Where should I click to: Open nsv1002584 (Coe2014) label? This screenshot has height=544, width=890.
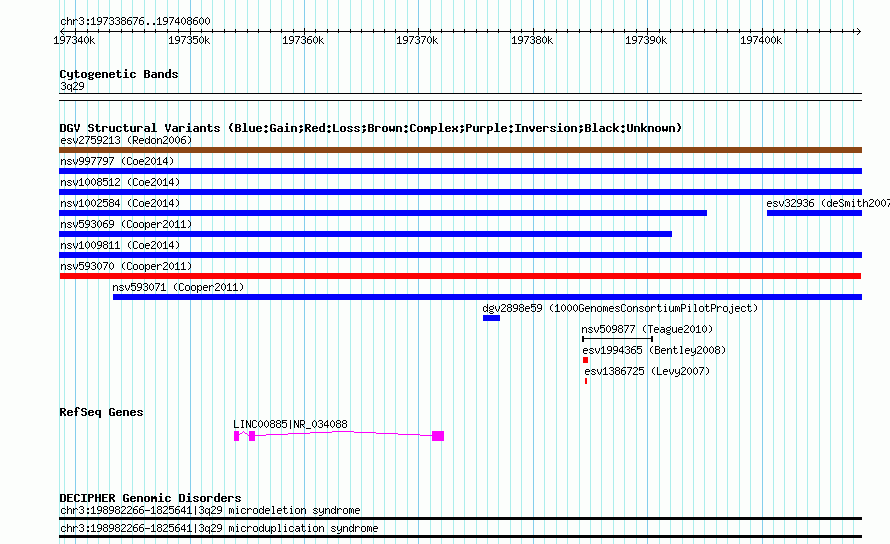[120, 203]
